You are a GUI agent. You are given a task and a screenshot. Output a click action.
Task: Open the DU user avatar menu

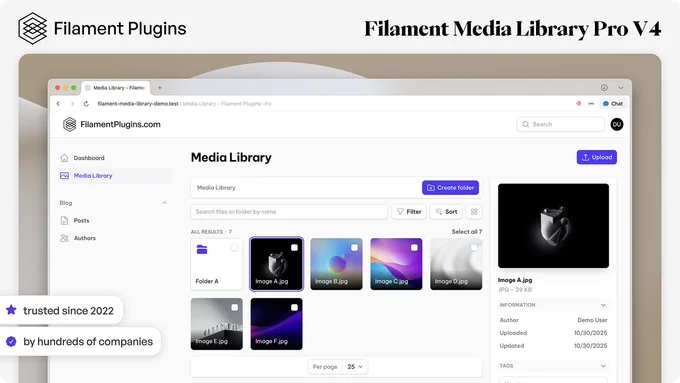point(617,124)
